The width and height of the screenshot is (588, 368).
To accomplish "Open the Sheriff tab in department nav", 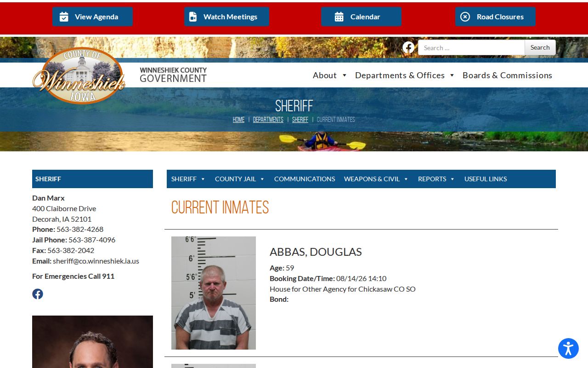I will click(184, 179).
